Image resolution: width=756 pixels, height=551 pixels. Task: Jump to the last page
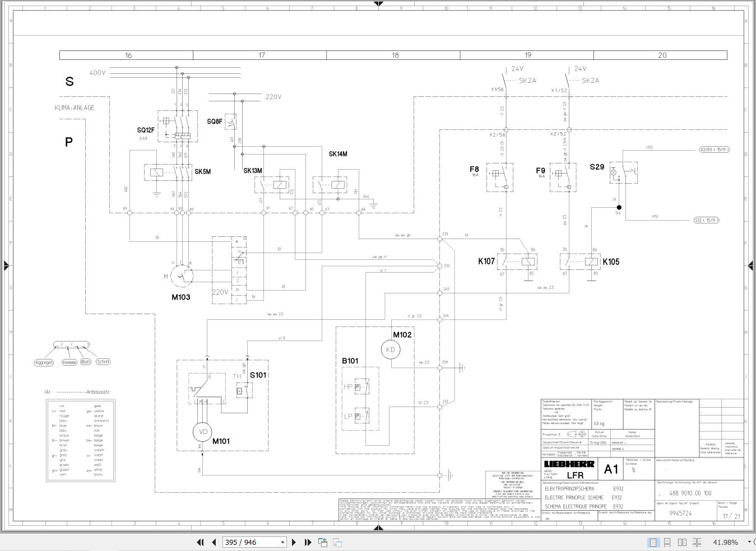coord(307,542)
